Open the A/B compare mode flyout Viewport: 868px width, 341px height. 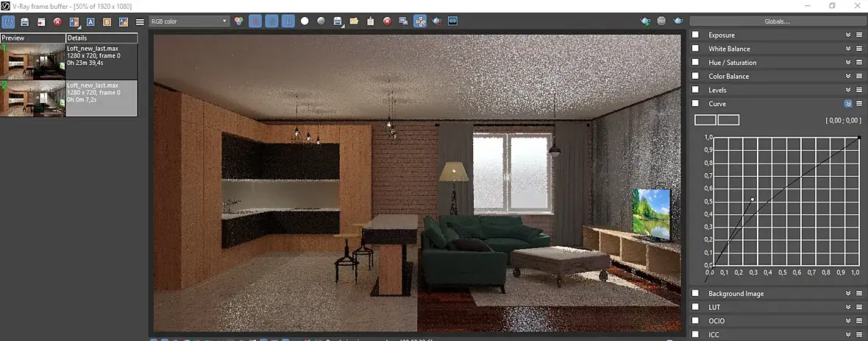(74, 21)
